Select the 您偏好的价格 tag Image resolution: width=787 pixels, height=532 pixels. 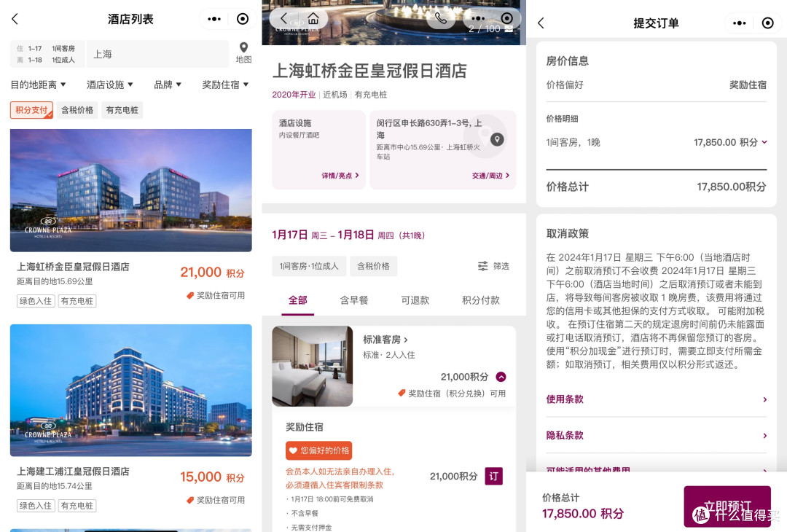click(318, 450)
